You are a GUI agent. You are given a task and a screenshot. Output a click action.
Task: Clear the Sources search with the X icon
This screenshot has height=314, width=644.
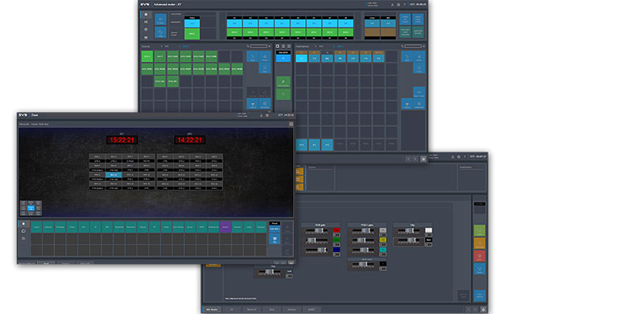(270, 46)
